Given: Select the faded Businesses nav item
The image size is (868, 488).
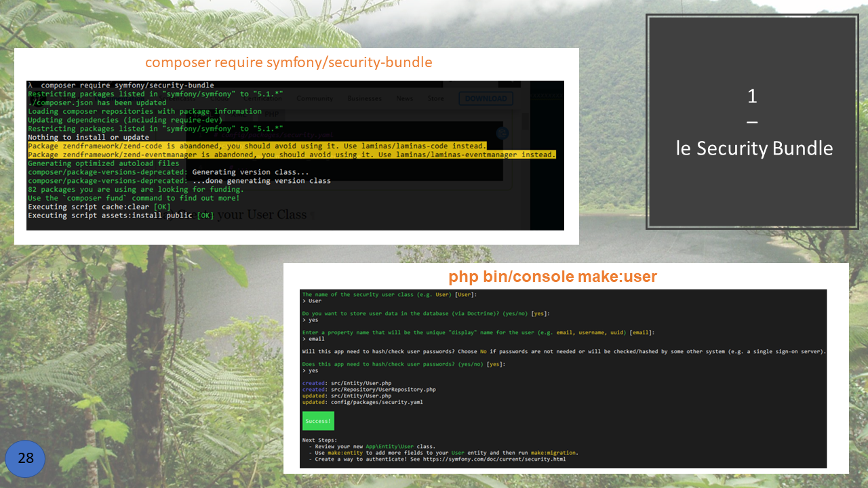Looking at the screenshot, I should tap(364, 98).
